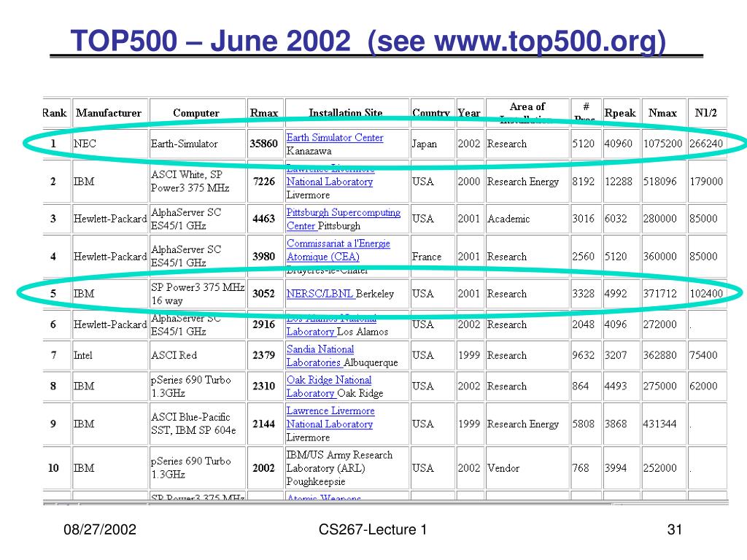747x560 pixels.
Task: Click Nmax value 431344
Action: pyautogui.click(x=659, y=424)
